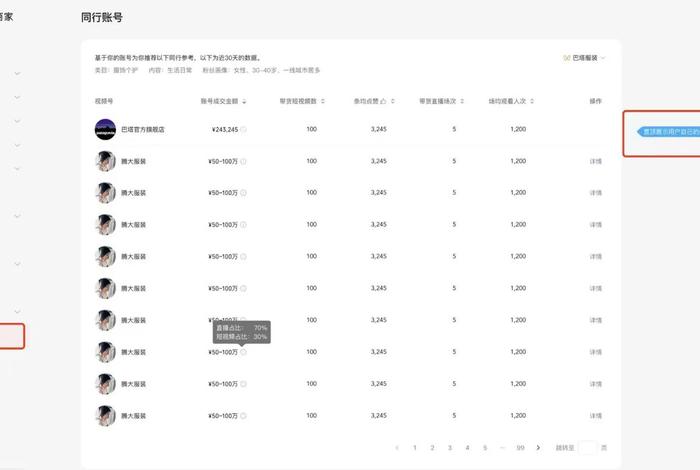Click pagination ellipsis for more pages

502,448
